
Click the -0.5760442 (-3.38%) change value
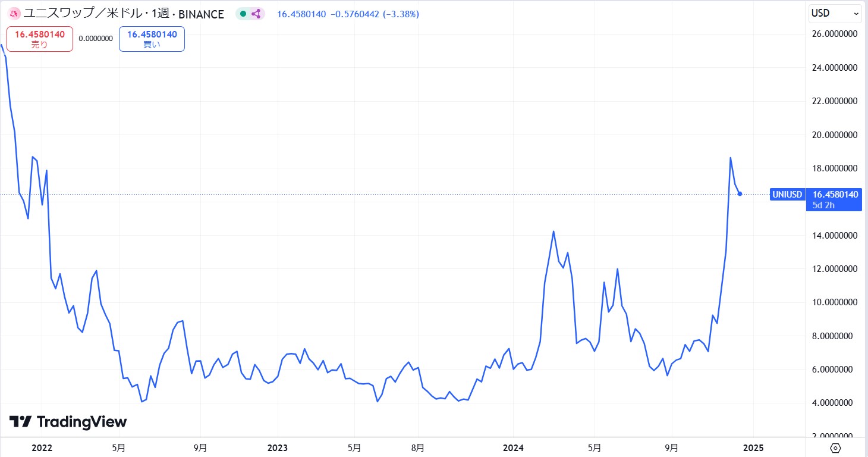[375, 14]
